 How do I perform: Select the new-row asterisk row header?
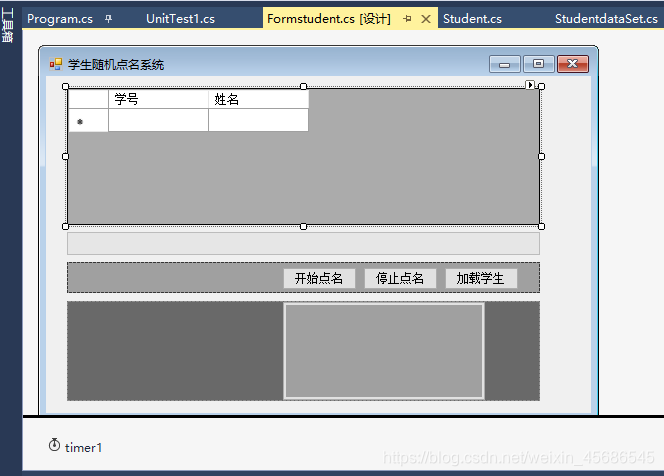pyautogui.click(x=88, y=120)
